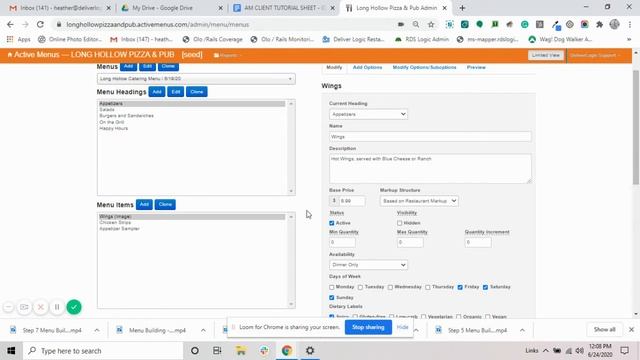The height and width of the screenshot is (360, 640).
Task: Select Chicken Strips in Menu Items
Action: pyautogui.click(x=115, y=223)
